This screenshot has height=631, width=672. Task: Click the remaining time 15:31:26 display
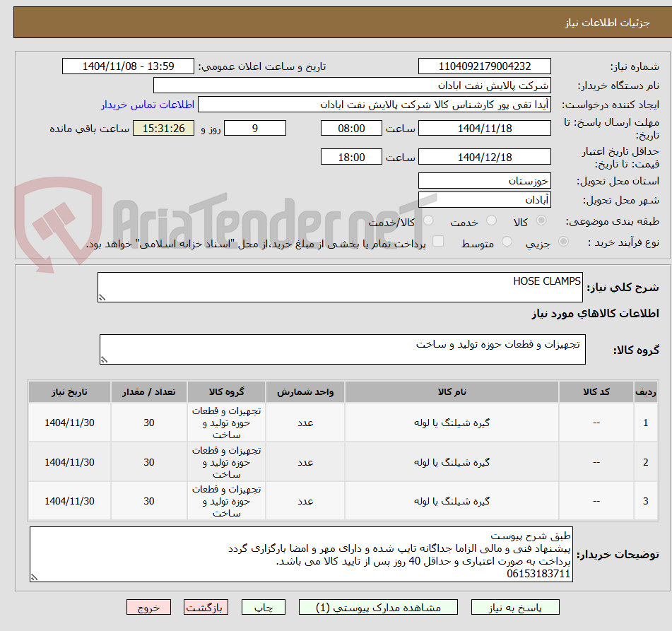[x=163, y=129]
